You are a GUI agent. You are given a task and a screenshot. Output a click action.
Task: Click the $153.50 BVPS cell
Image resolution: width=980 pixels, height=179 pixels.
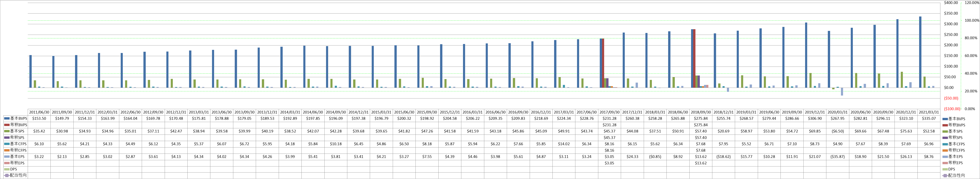click(39, 119)
